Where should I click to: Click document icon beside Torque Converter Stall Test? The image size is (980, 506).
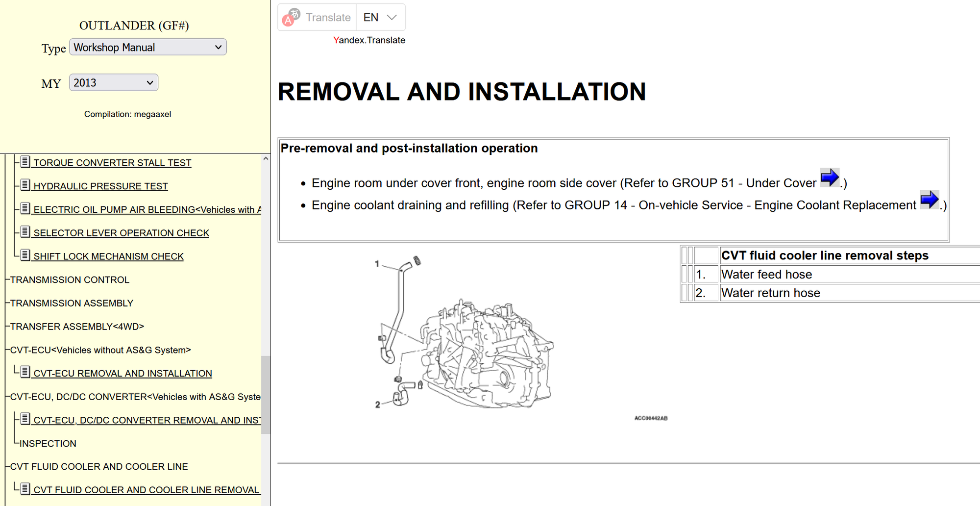click(25, 162)
